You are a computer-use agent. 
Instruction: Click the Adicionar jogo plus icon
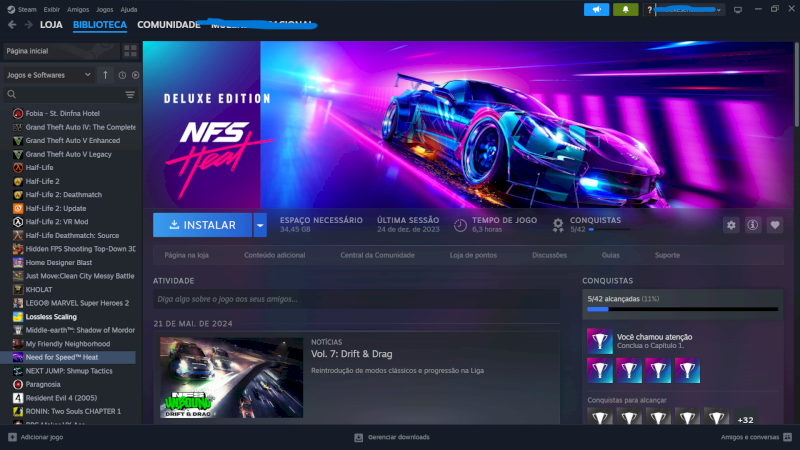tap(12, 437)
